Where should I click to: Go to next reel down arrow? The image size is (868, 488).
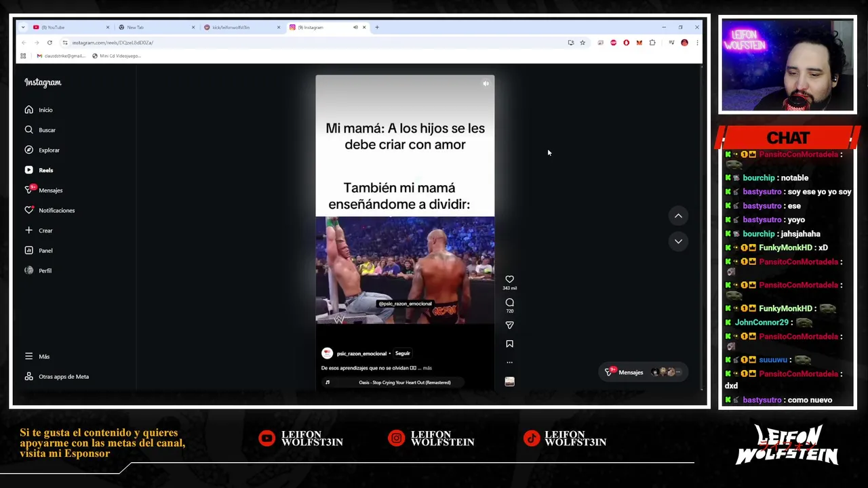tap(678, 241)
